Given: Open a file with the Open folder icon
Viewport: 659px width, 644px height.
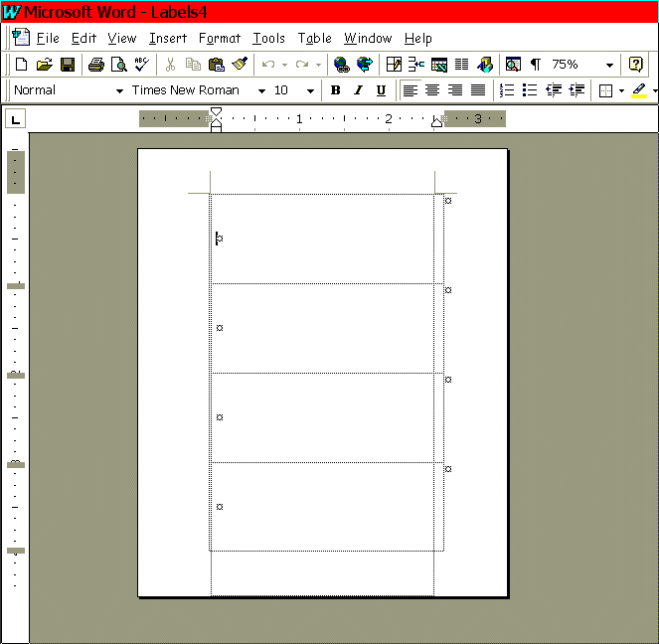Looking at the screenshot, I should (x=44, y=65).
